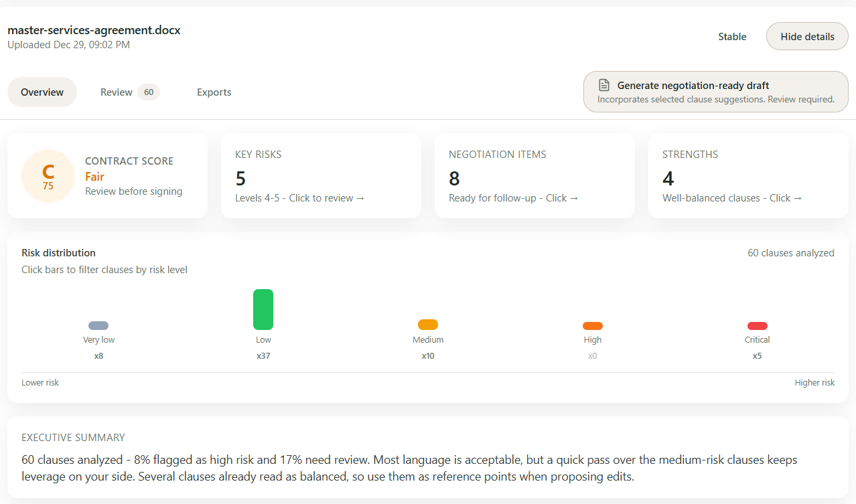Click Generate negotiation-ready draft
This screenshot has width=856, height=504.
pos(693,85)
